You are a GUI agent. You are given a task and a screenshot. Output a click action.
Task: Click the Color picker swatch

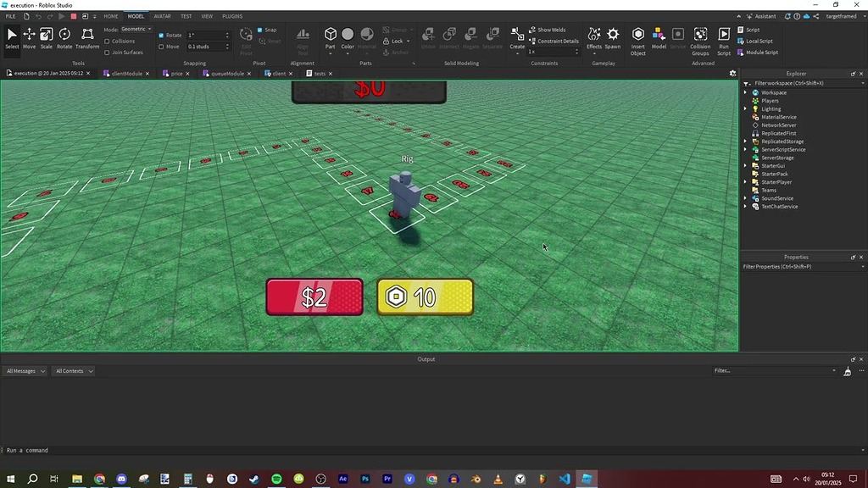coord(348,35)
